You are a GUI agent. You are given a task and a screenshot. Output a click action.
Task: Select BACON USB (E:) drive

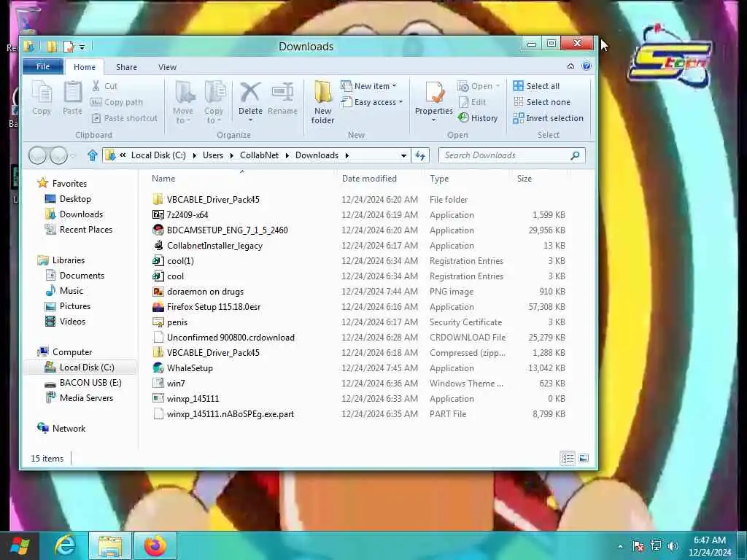click(83, 382)
